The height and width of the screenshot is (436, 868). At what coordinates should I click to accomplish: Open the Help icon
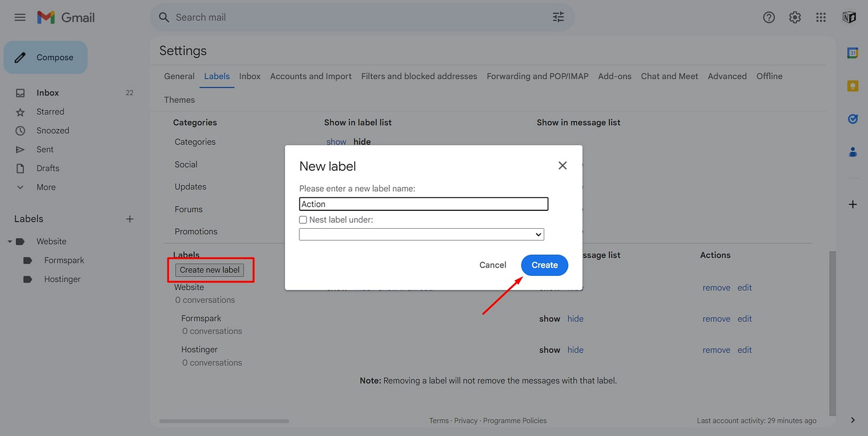click(768, 17)
